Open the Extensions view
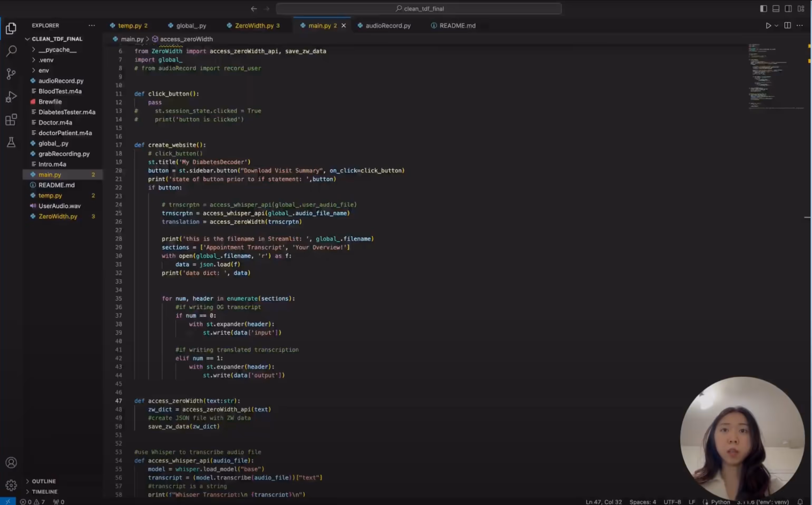Image resolution: width=812 pixels, height=505 pixels. pyautogui.click(x=11, y=120)
